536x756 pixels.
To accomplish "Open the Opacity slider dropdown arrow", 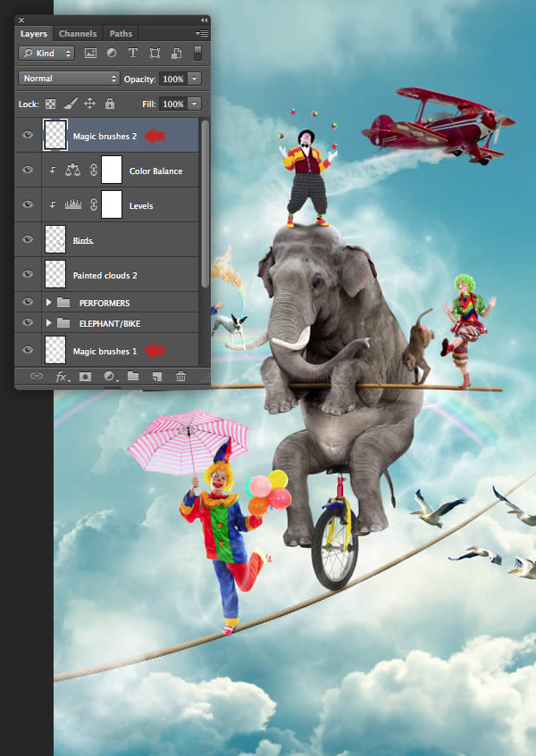I will (x=195, y=79).
